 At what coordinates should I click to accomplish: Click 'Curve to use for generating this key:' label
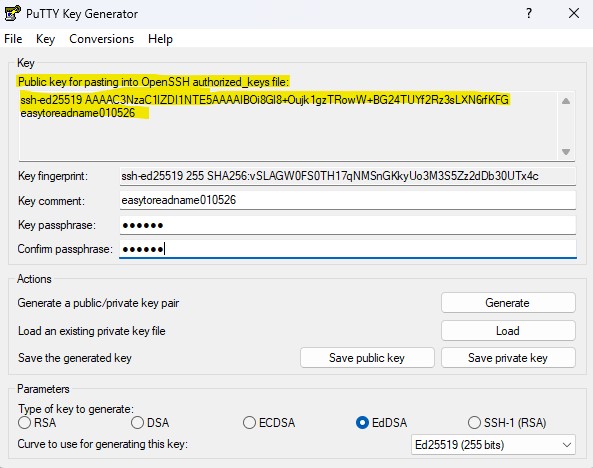(x=102, y=444)
